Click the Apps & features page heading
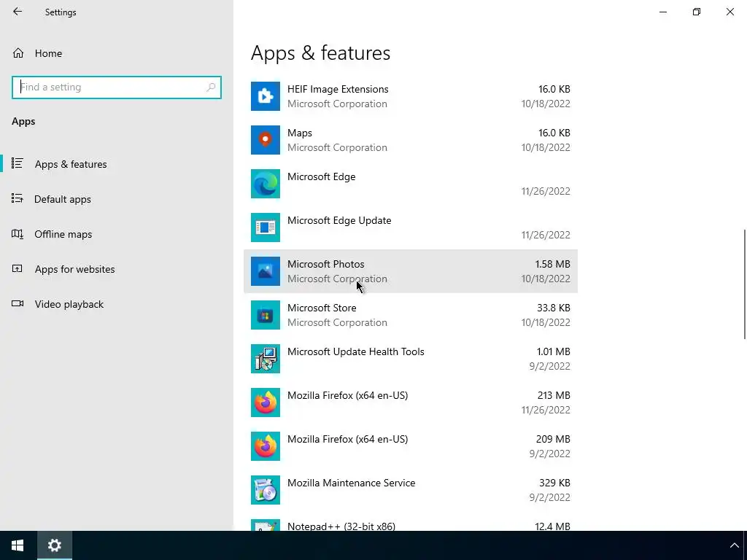 (321, 52)
